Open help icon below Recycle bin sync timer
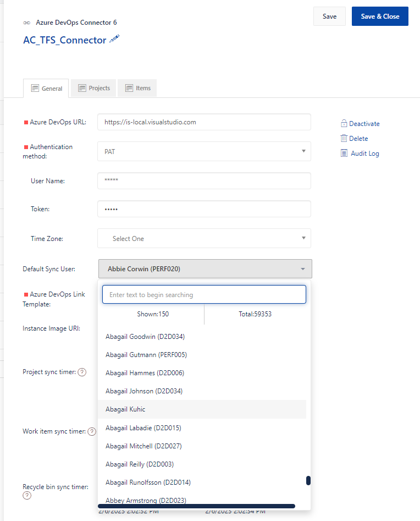This screenshot has height=521, width=420. pyautogui.click(x=27, y=495)
